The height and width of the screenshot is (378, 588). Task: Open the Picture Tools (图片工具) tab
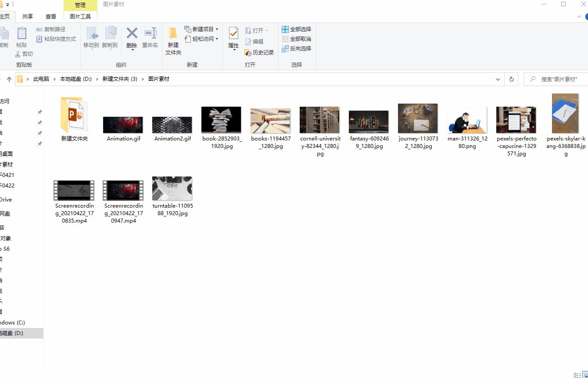tap(80, 17)
